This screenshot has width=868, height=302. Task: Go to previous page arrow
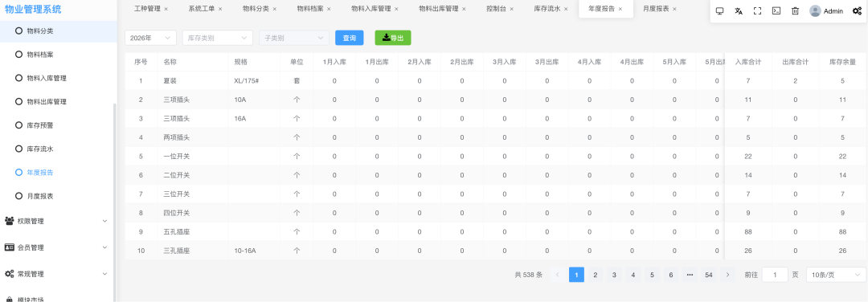tap(558, 275)
